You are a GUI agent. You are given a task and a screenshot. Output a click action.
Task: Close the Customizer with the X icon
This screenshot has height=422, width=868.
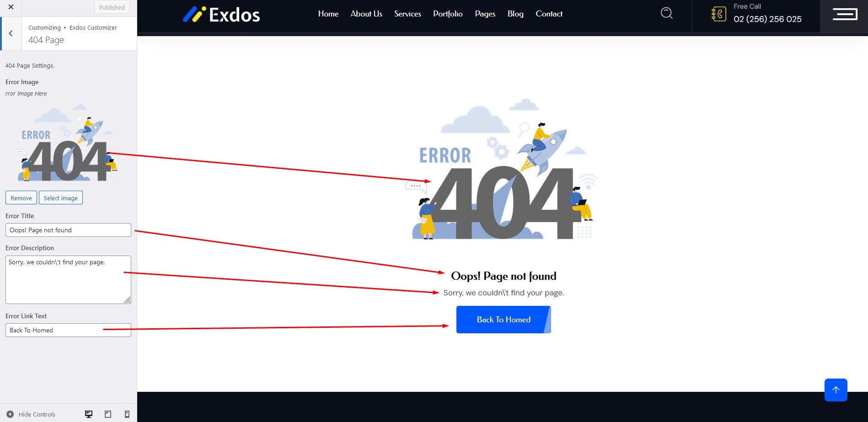[11, 7]
